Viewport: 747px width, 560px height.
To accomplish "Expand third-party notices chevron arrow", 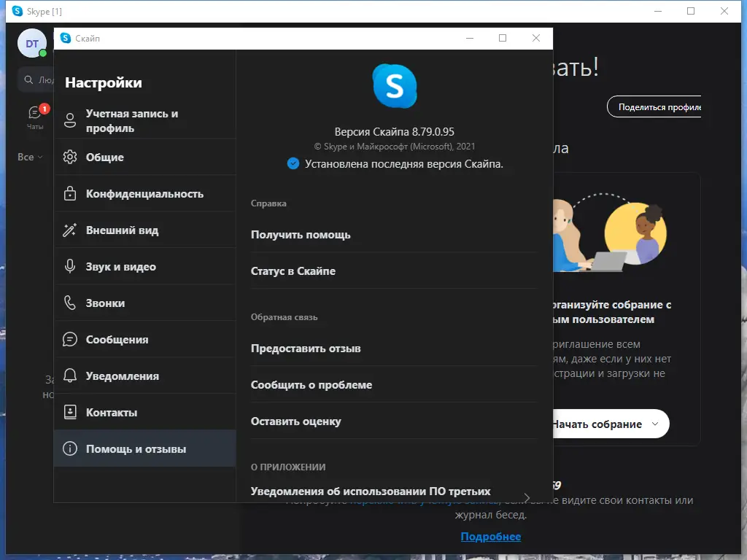I will pyautogui.click(x=527, y=497).
